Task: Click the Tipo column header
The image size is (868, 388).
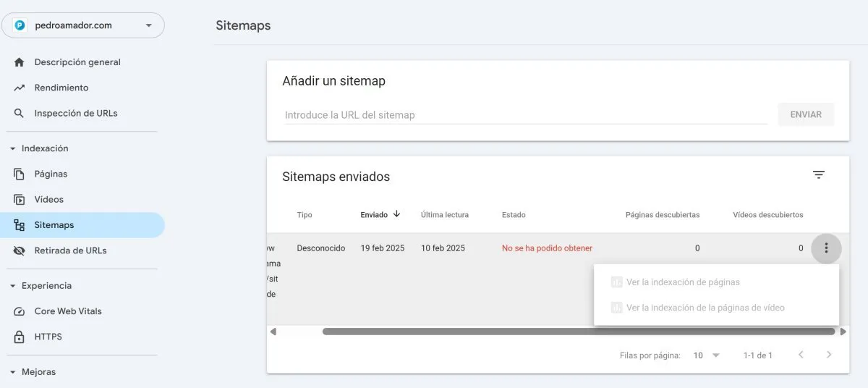Action: [305, 215]
